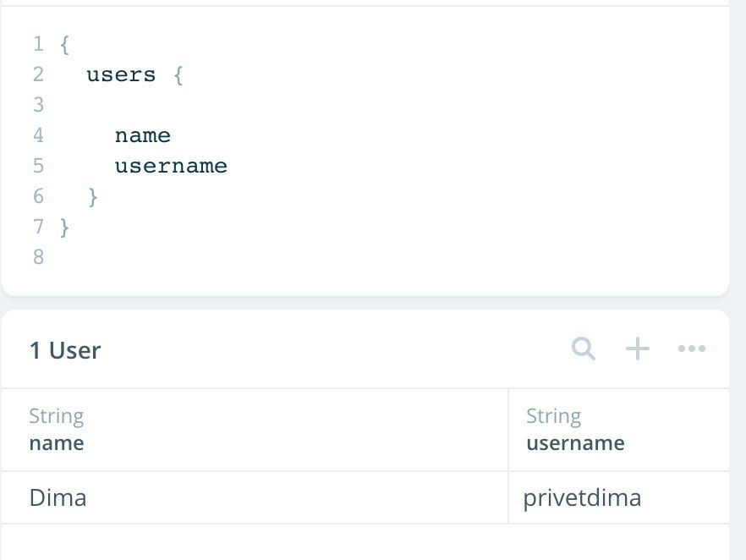
Task: Click opening brace on line 1
Action: 64,45
